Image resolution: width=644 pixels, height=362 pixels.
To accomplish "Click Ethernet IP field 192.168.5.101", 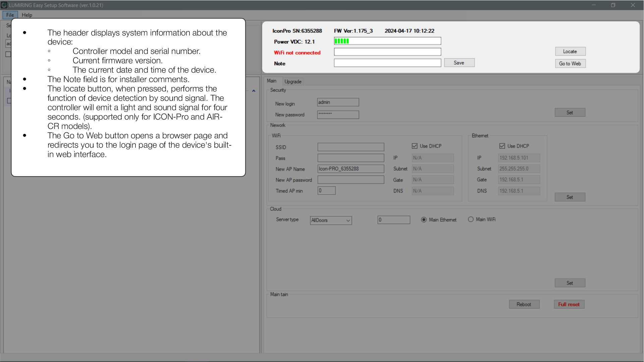I will (x=519, y=158).
